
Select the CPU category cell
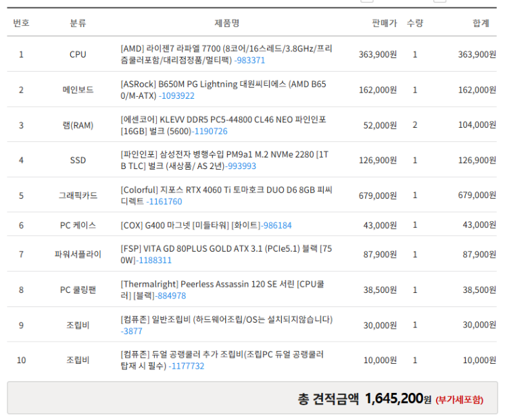point(78,54)
